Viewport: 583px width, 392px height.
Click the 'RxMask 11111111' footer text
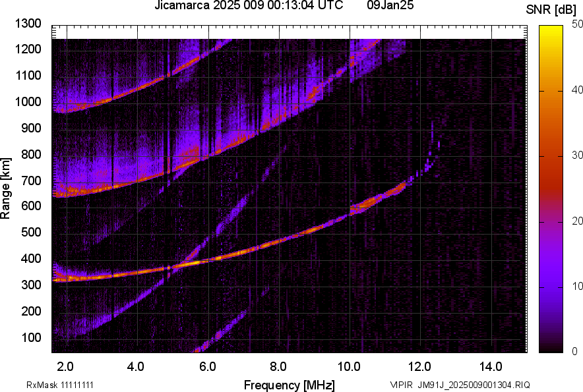[60, 385]
